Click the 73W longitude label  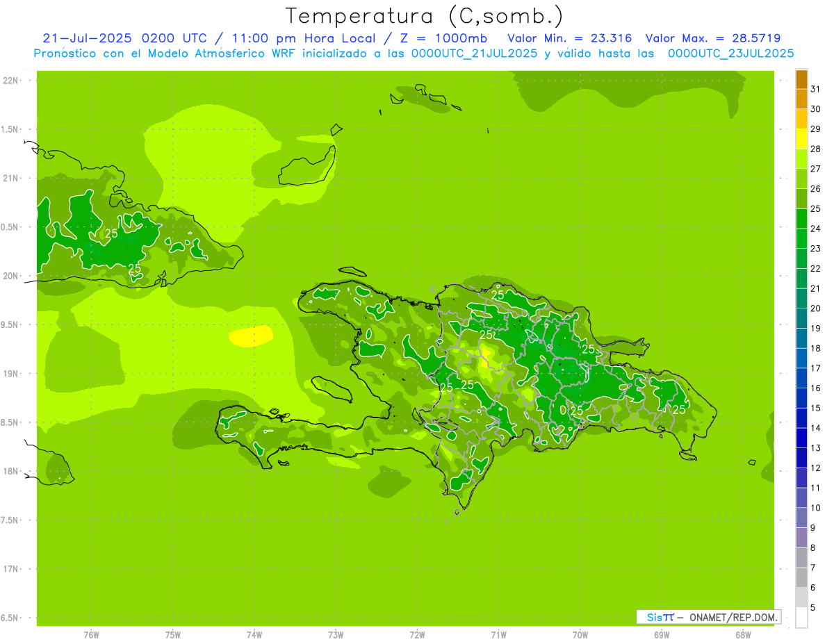(336, 635)
